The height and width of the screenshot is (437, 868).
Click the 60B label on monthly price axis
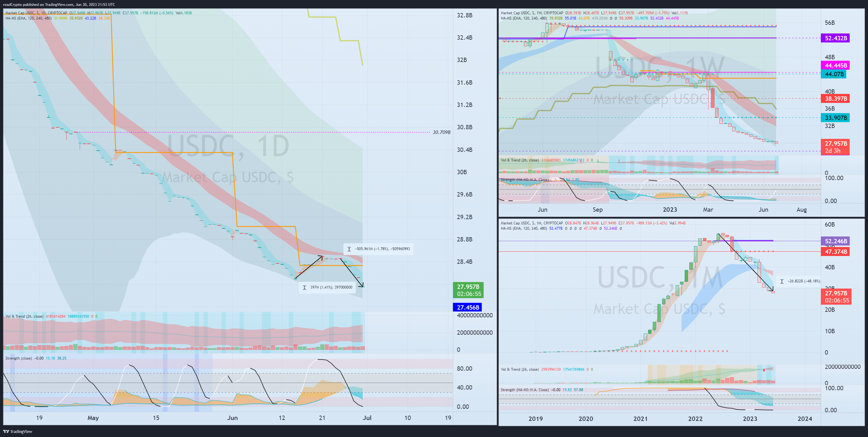pos(830,224)
